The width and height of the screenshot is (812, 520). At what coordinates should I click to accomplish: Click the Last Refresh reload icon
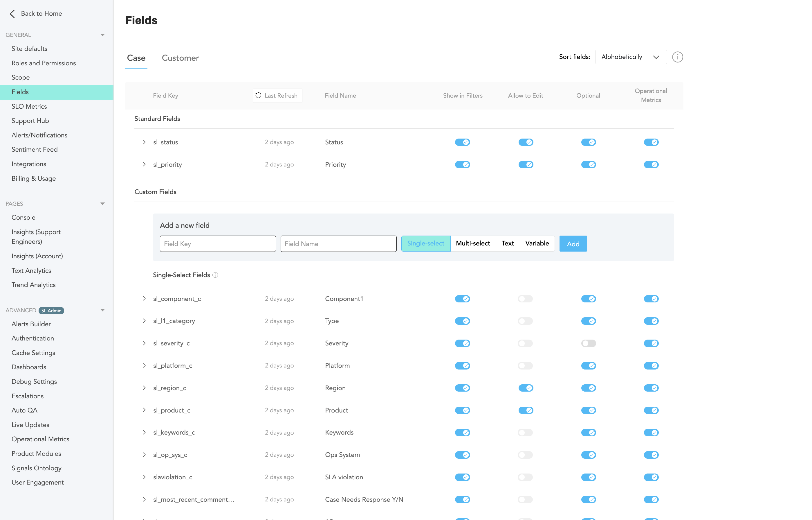258,96
